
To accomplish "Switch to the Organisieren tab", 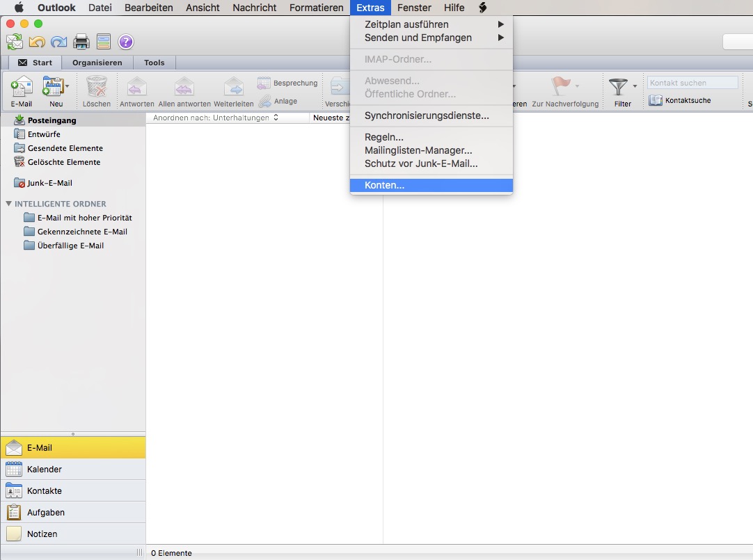I will tap(97, 63).
